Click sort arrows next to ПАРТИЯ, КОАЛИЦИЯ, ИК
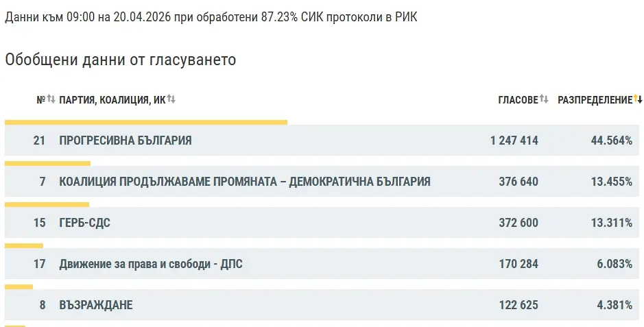The height and width of the screenshot is (327, 644). click(x=171, y=99)
